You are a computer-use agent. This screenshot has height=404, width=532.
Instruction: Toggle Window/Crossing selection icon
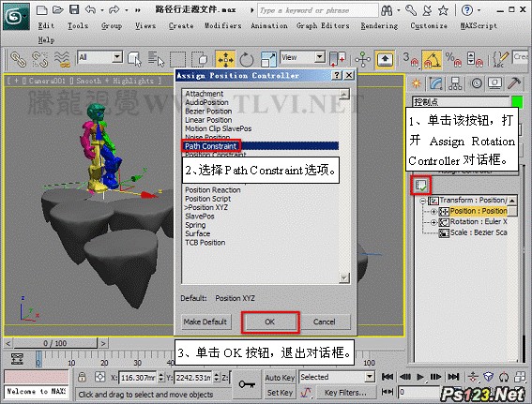click(200, 59)
